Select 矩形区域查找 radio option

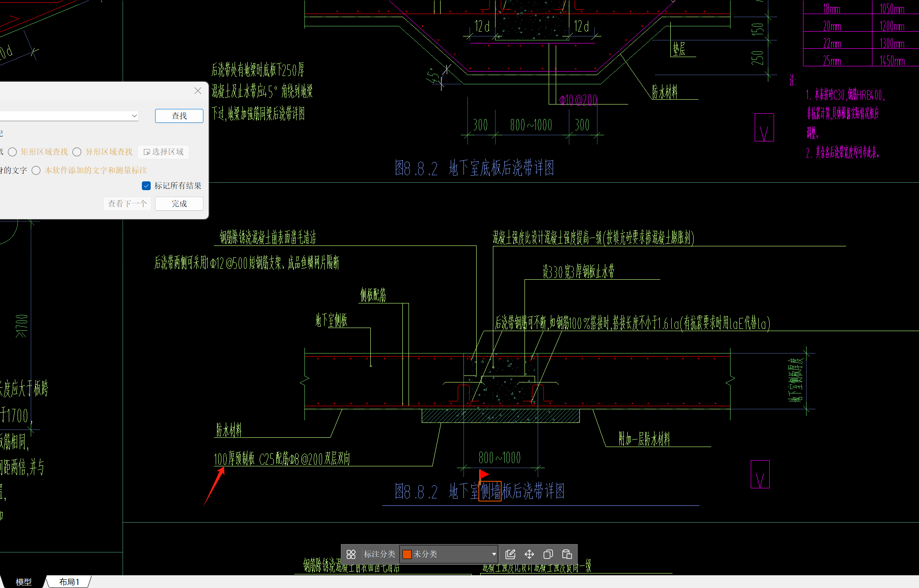coord(13,152)
